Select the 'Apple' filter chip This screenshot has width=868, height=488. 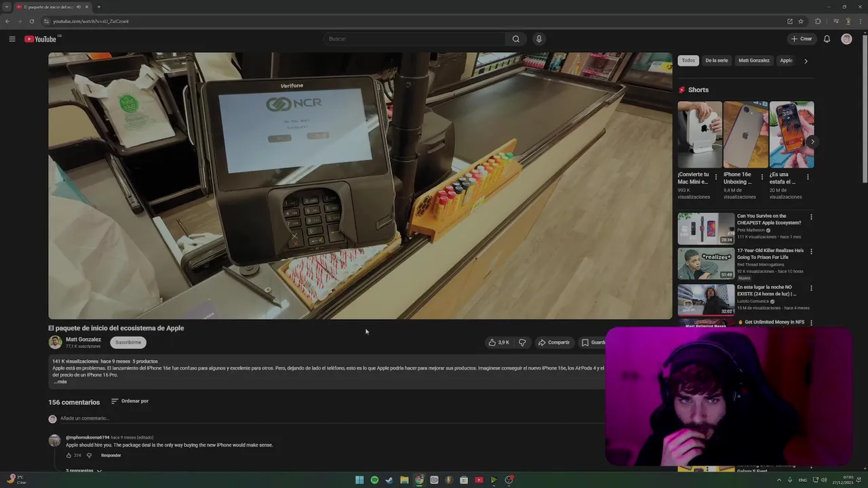(786, 60)
